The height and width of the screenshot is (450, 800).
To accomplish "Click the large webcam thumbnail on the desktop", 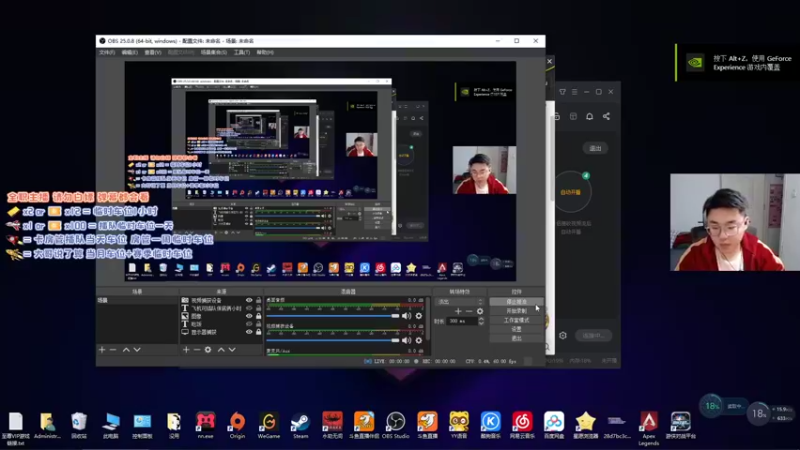I will (735, 222).
